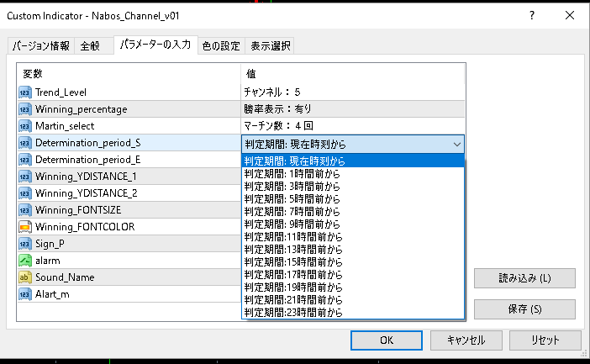The image size is (590, 364).
Task: Click the boolean icon beside alarm
Action: (x=25, y=261)
